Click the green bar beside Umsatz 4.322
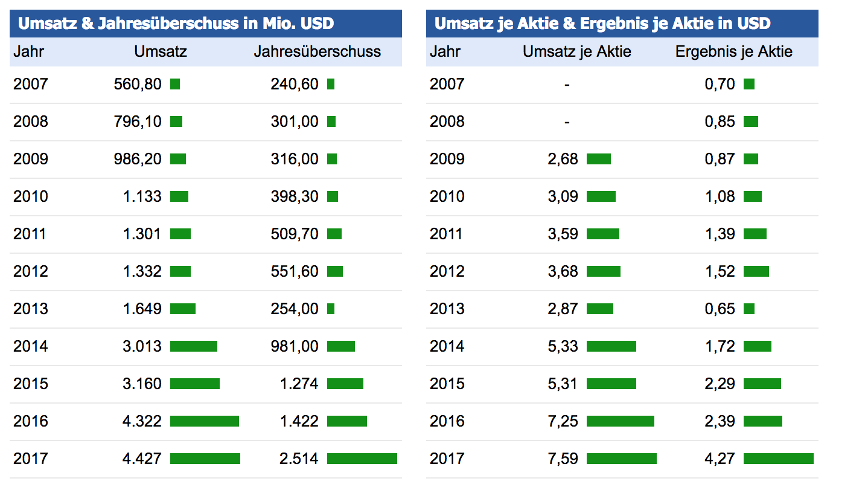 point(204,421)
